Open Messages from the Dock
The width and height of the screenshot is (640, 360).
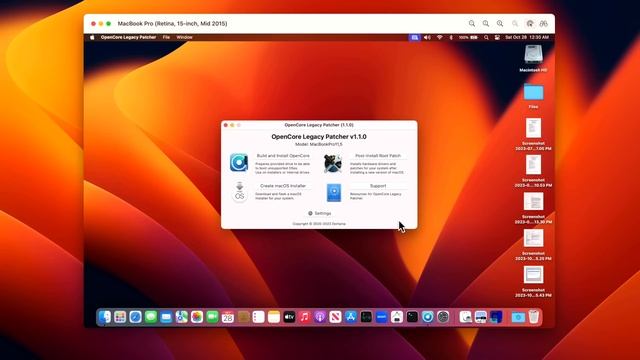click(151, 317)
